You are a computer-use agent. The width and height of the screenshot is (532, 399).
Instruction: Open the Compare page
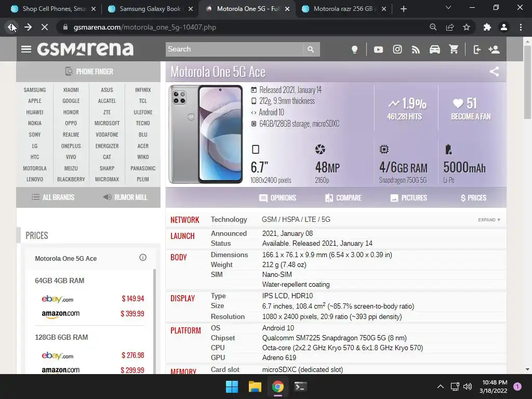click(x=343, y=198)
